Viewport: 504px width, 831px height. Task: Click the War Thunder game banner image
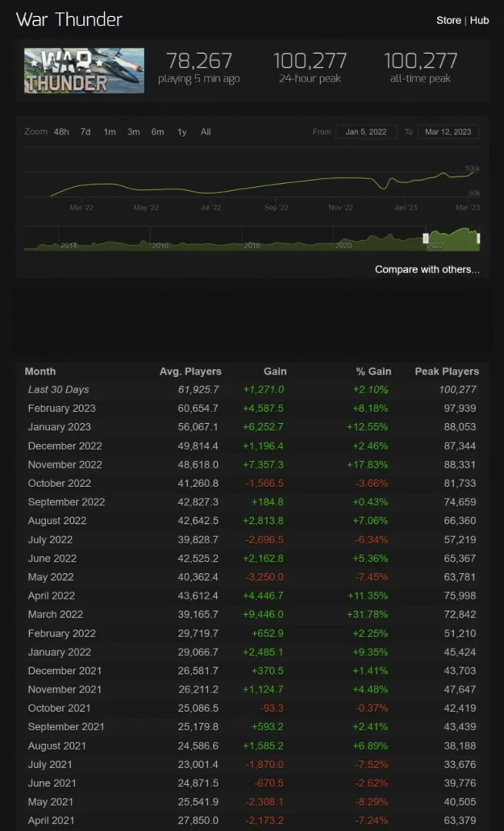(84, 71)
